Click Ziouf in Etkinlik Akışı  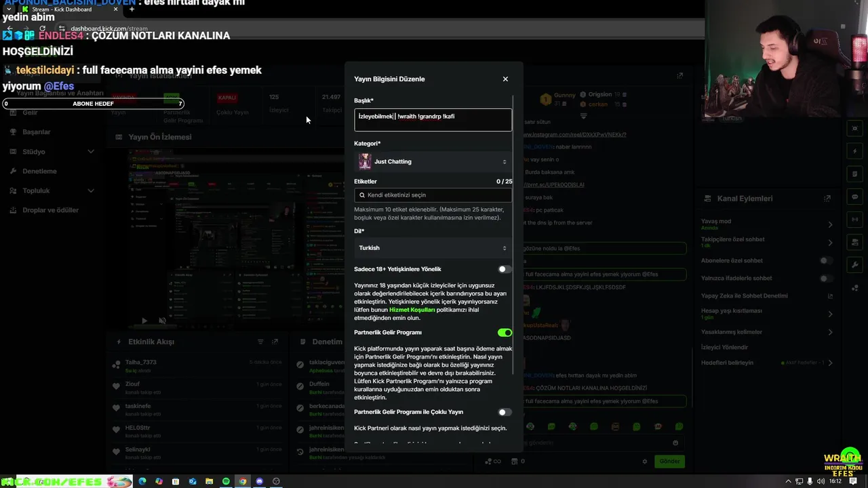point(132,384)
